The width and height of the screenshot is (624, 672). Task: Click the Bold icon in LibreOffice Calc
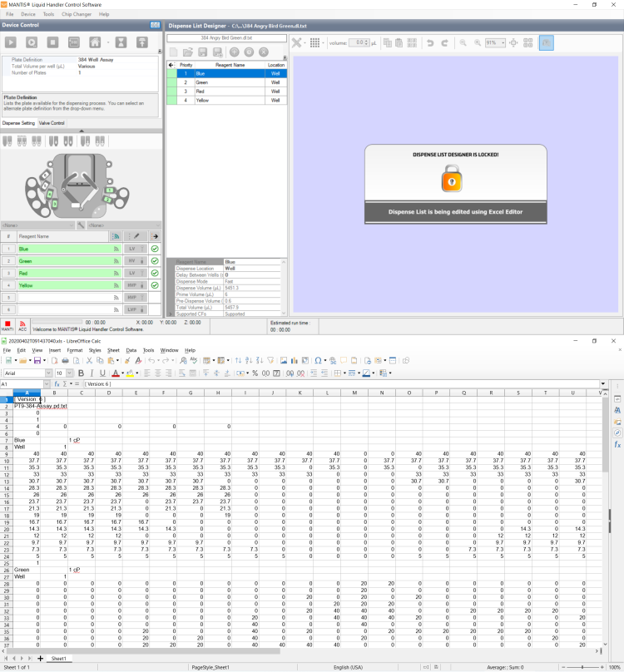(81, 373)
